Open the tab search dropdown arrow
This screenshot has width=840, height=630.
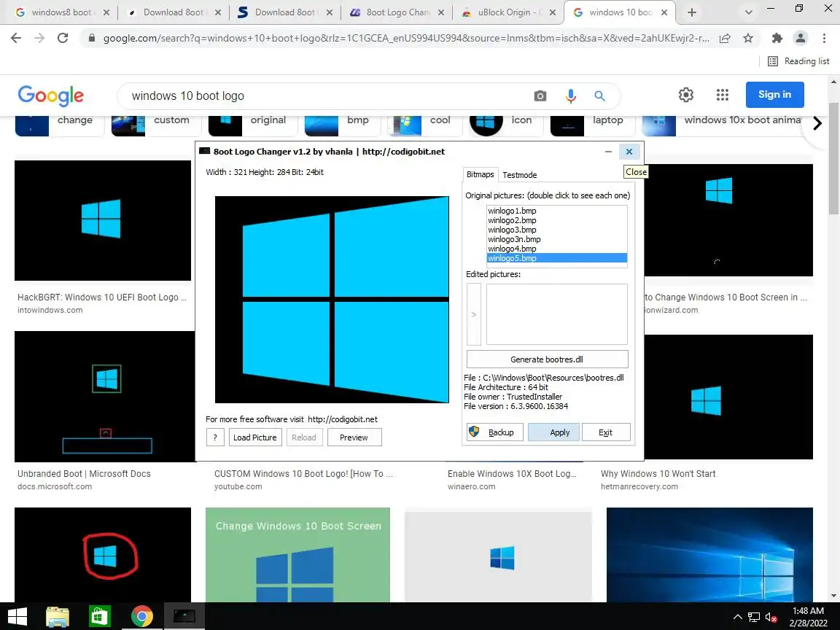pyautogui.click(x=748, y=12)
